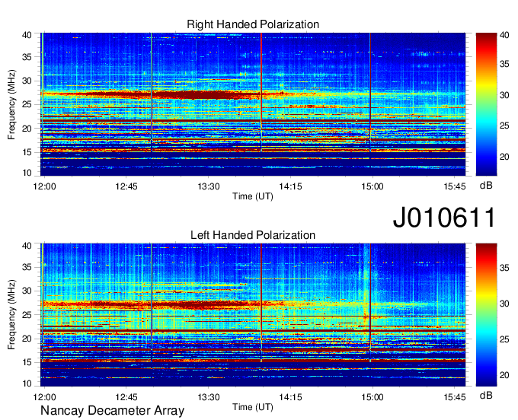Click the 35 dB tick on Left Handed color bar

[504, 268]
